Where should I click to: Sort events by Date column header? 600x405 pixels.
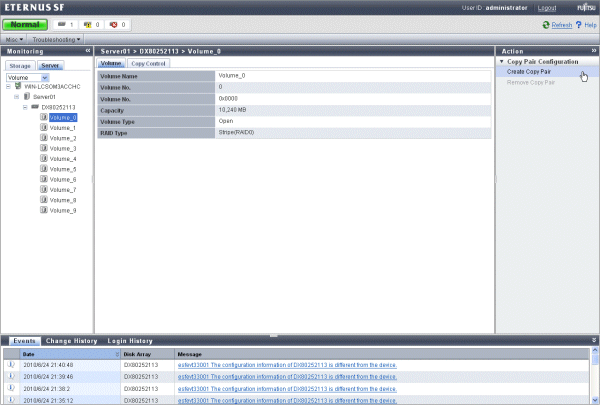[x=70, y=354]
